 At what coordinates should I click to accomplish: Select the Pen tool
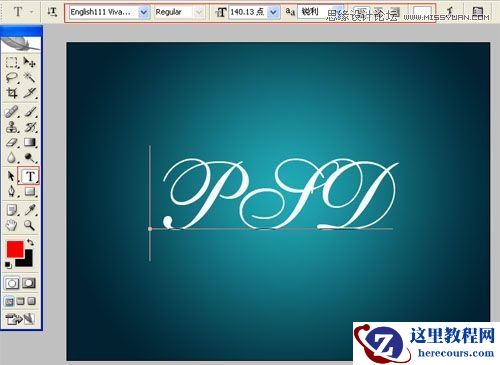pyautogui.click(x=12, y=192)
